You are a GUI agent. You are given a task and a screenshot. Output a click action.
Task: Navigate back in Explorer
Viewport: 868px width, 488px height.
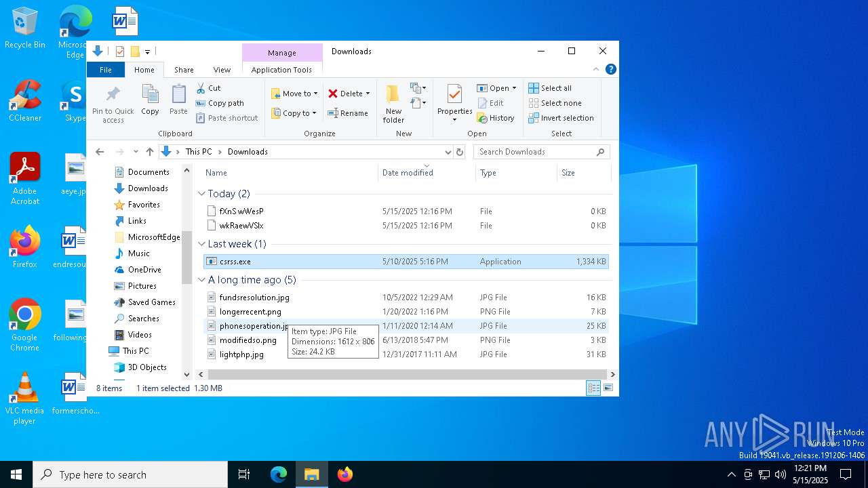point(100,152)
